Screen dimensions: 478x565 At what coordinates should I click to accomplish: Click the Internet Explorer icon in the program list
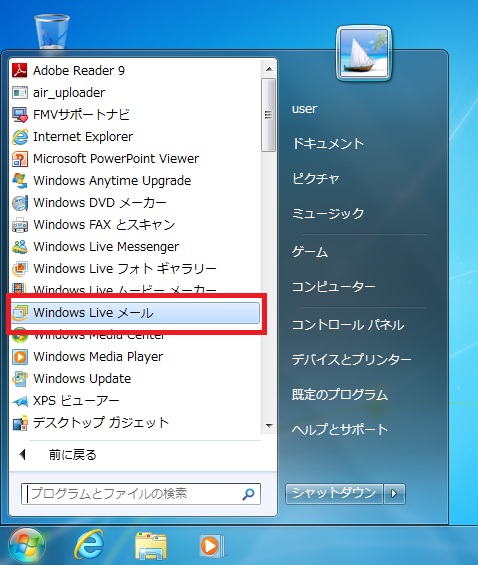pyautogui.click(x=19, y=137)
